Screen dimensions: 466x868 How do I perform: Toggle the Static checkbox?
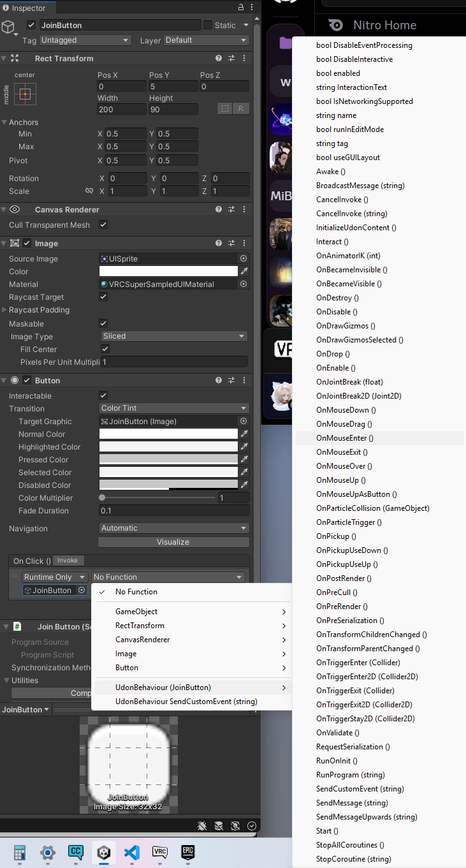pos(208,25)
